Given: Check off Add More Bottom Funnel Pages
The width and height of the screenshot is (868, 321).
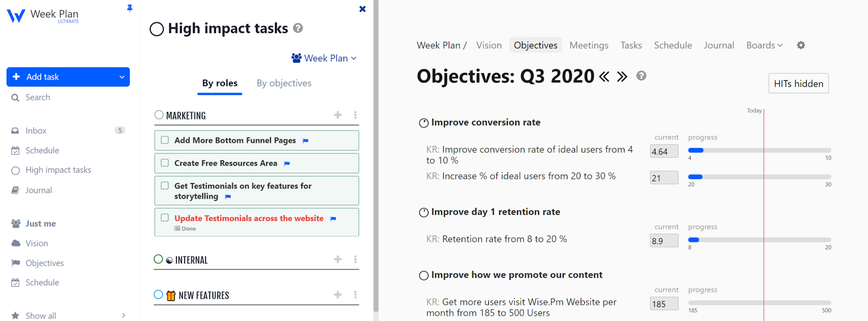Looking at the screenshot, I should [x=165, y=140].
